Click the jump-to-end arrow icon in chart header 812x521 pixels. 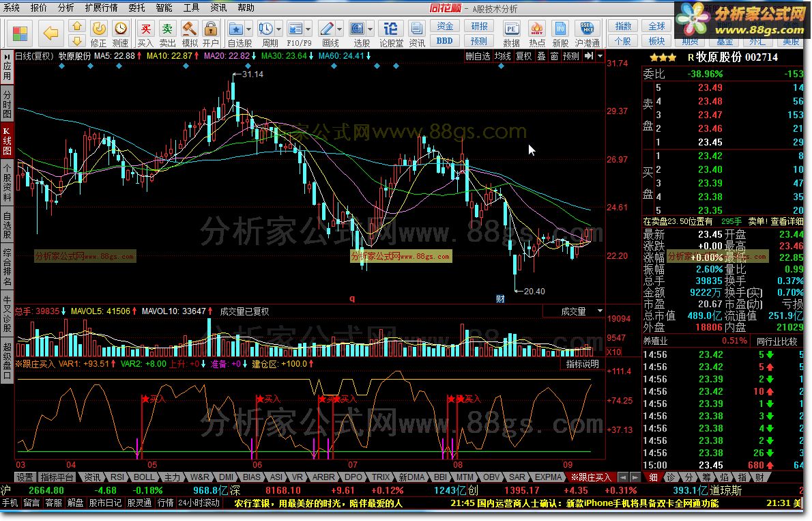(589, 56)
